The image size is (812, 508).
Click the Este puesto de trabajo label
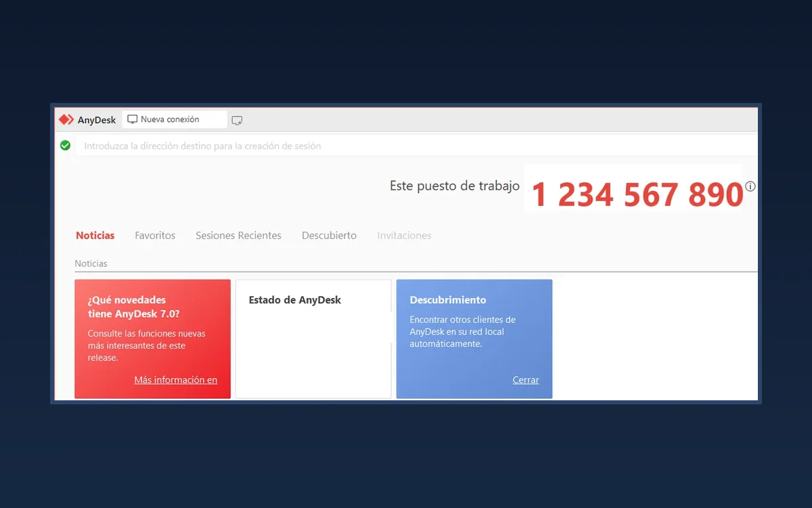coord(455,186)
